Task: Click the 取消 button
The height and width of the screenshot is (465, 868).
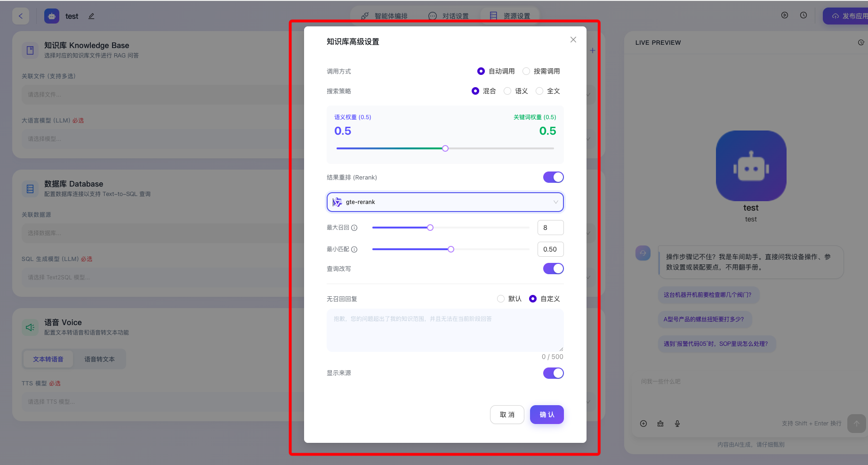Action: [507, 415]
